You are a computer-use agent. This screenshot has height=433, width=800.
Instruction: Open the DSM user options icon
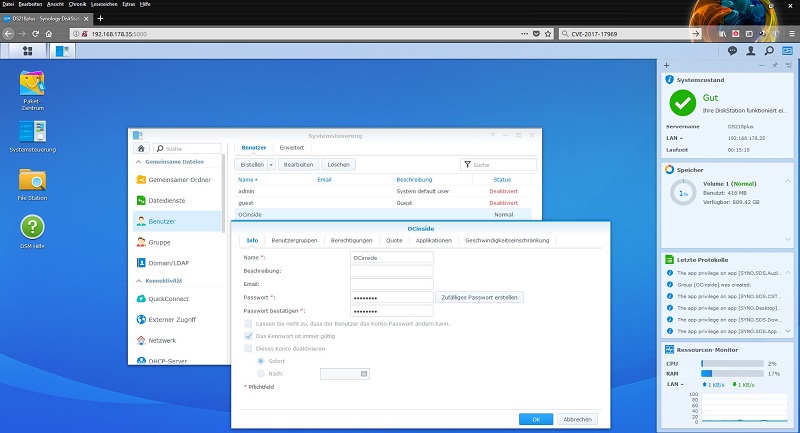pos(751,50)
